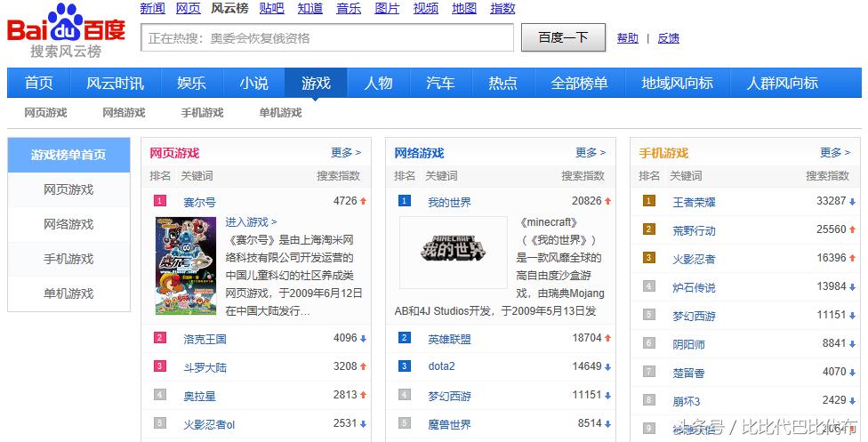Image resolution: width=868 pixels, height=442 pixels.
Task: Go to 知道 in top links
Action: 310,8
